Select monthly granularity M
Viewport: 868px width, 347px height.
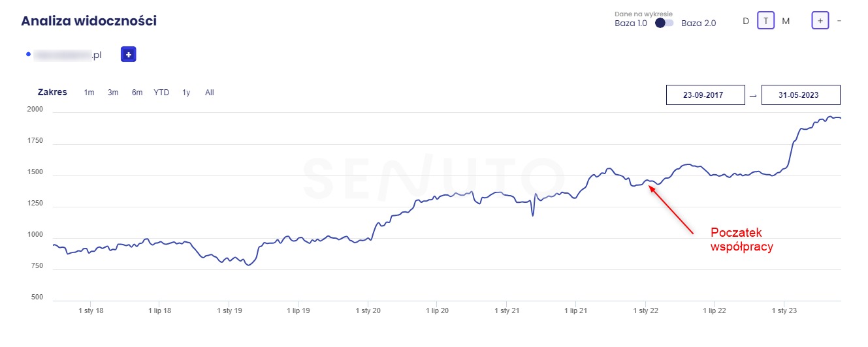[786, 21]
